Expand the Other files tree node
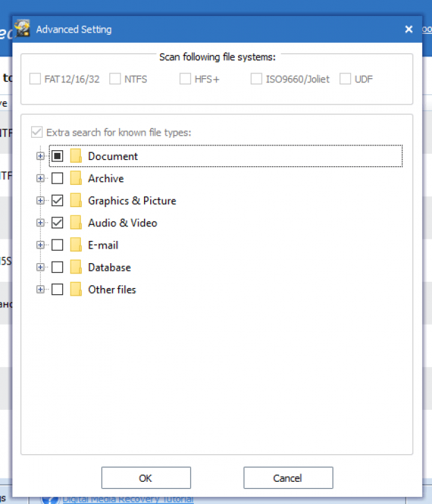Screen dimensions: 432x504 coord(40,289)
